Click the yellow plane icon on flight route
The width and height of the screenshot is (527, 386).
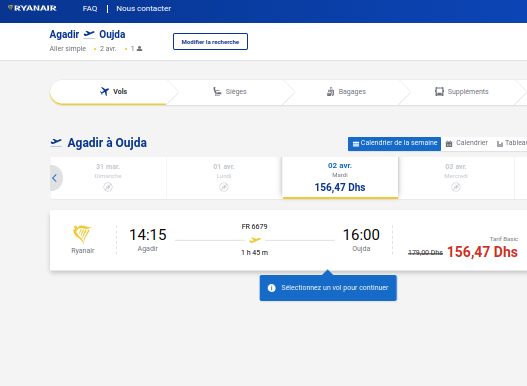tap(255, 240)
